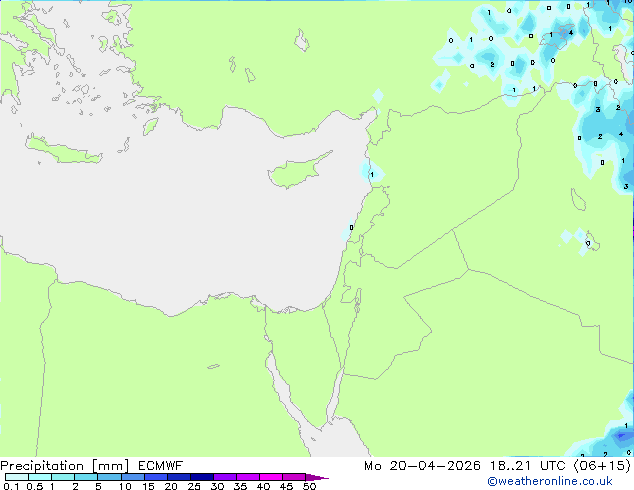The image size is (634, 490).
Task: Click the 'Precipitation' title text
Action: tap(42, 466)
